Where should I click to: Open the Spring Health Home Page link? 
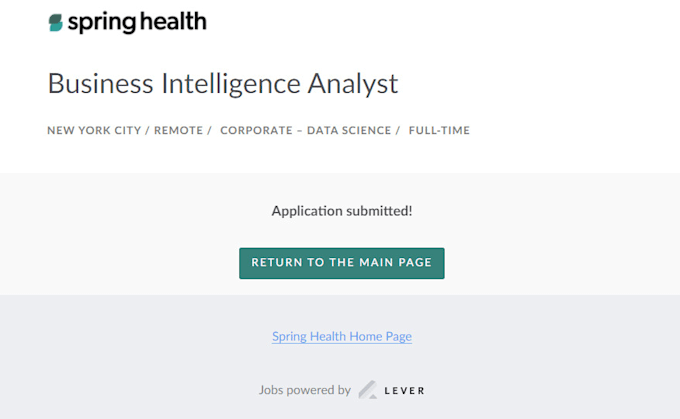pos(342,337)
